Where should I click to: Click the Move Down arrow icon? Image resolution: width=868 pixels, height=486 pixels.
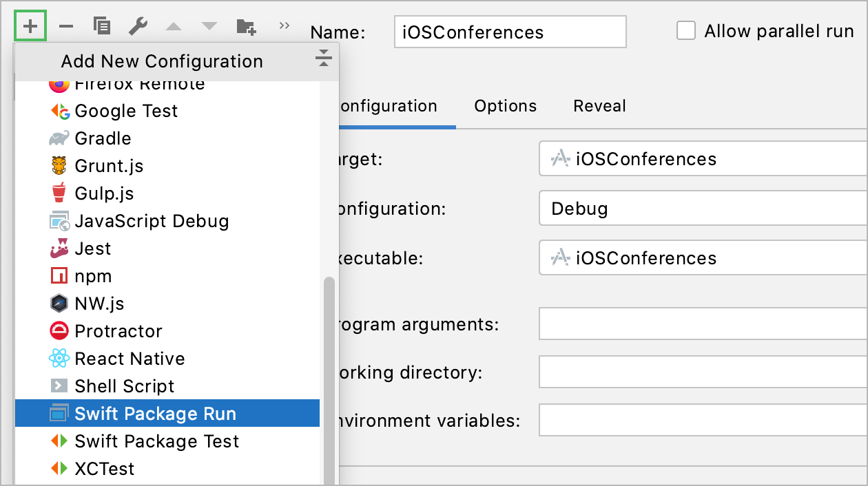(209, 27)
